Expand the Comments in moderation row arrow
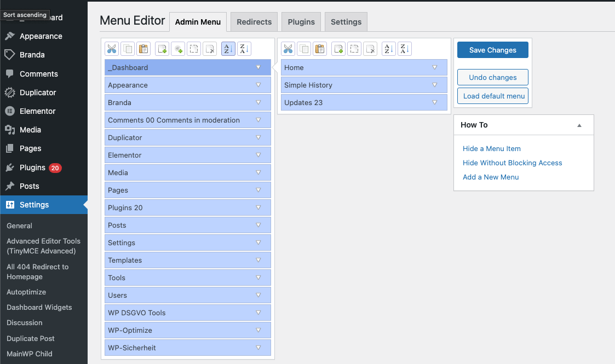 [258, 120]
